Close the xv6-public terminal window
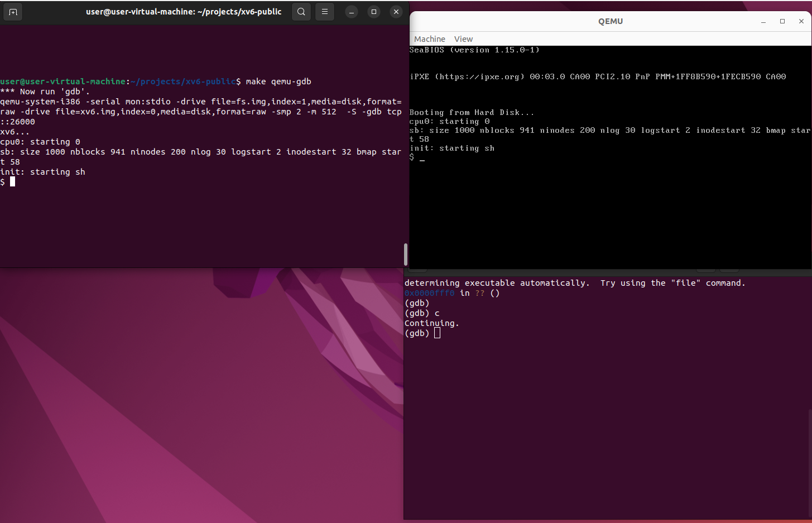Viewport: 812px width, 523px height. [396, 12]
